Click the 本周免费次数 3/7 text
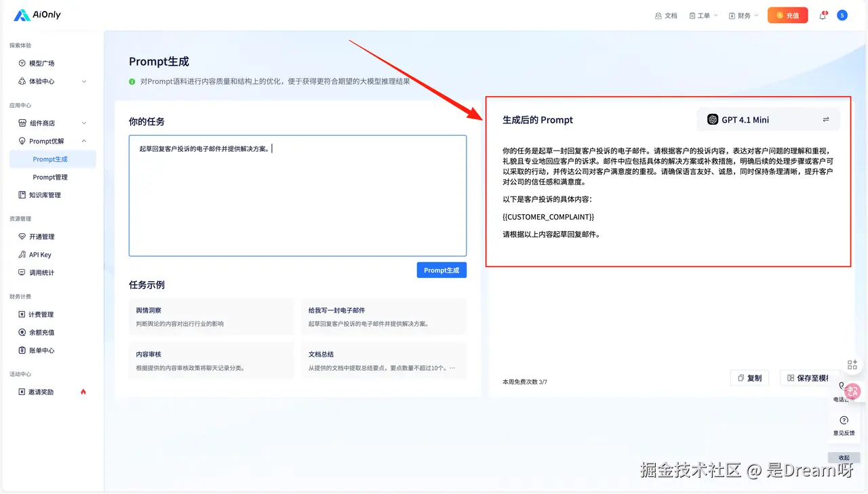Screen dimensions: 868x494 pos(525,382)
